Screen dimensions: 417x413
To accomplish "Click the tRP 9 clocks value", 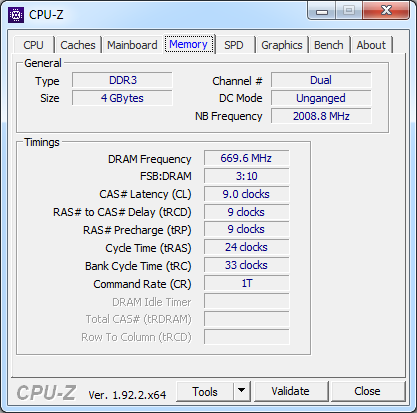I will 246,229.
